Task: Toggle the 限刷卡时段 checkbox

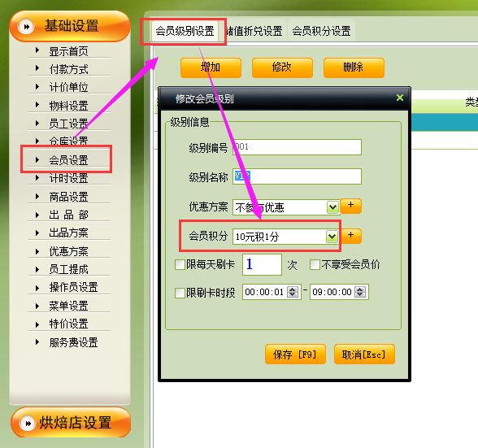Action: tap(180, 293)
